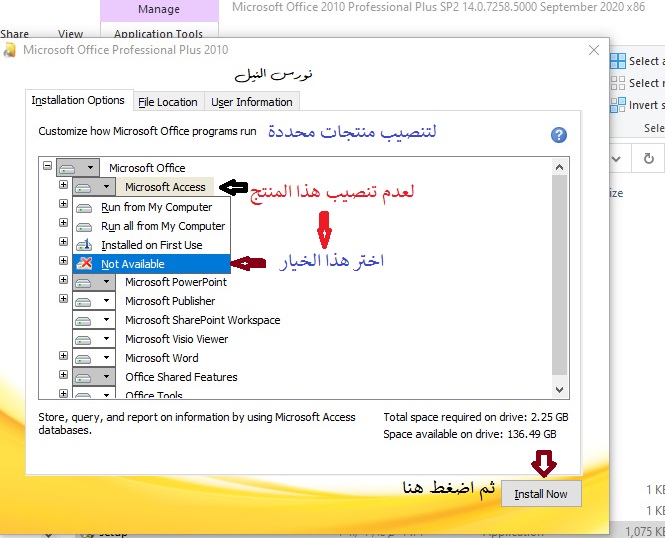Expand the Office Shared Features node
The width and height of the screenshot is (665, 538).
64,377
